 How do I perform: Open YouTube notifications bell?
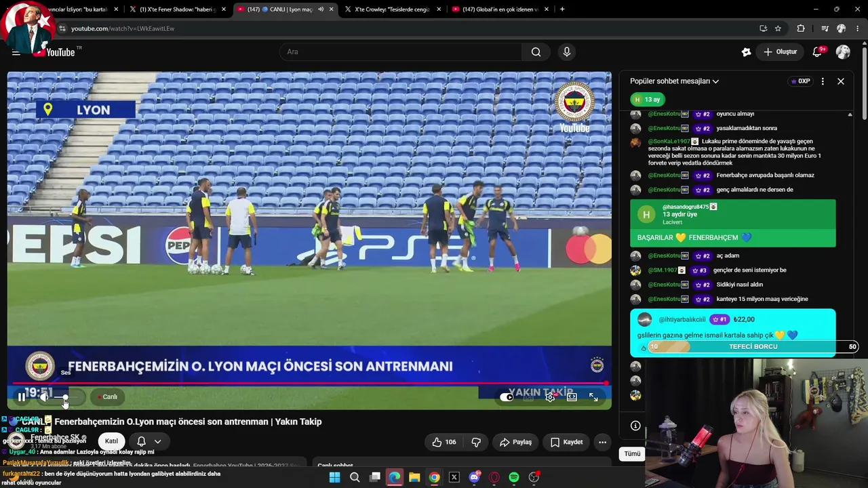pos(818,52)
